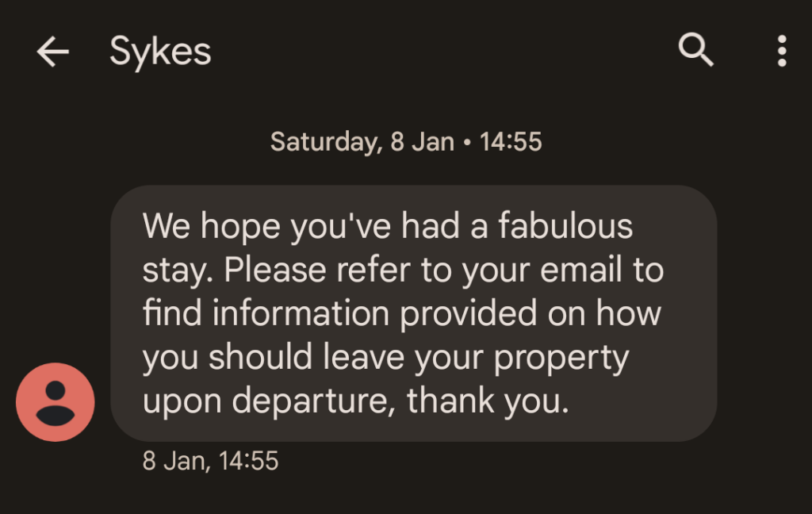Click the 14:55 time in date header
The width and height of the screenshot is (812, 514).
click(x=511, y=142)
